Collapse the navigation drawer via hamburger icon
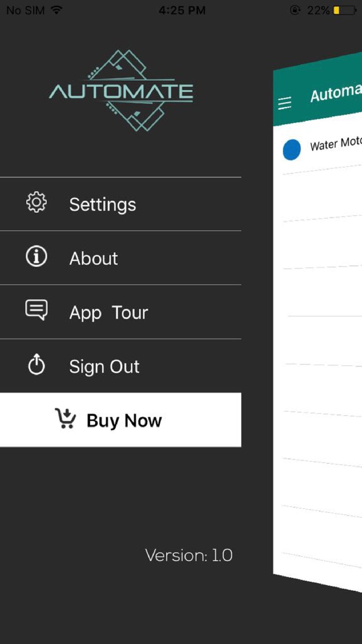The width and height of the screenshot is (362, 644). point(284,103)
